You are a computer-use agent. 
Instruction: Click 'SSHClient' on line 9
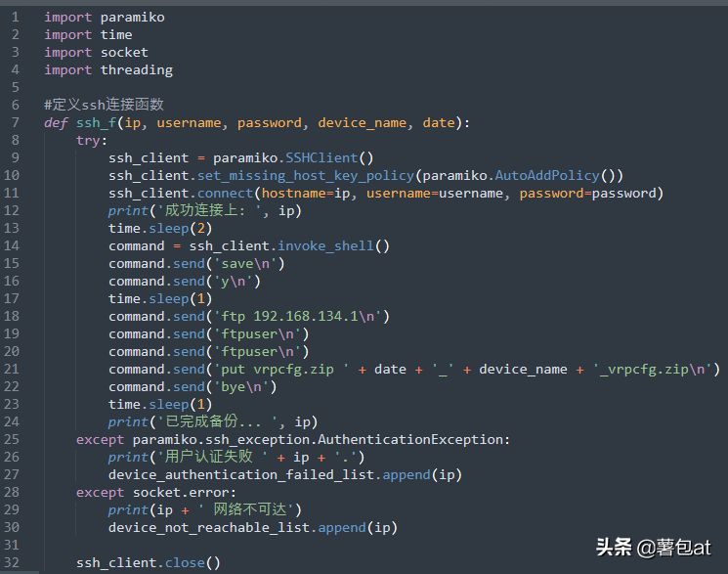321,158
